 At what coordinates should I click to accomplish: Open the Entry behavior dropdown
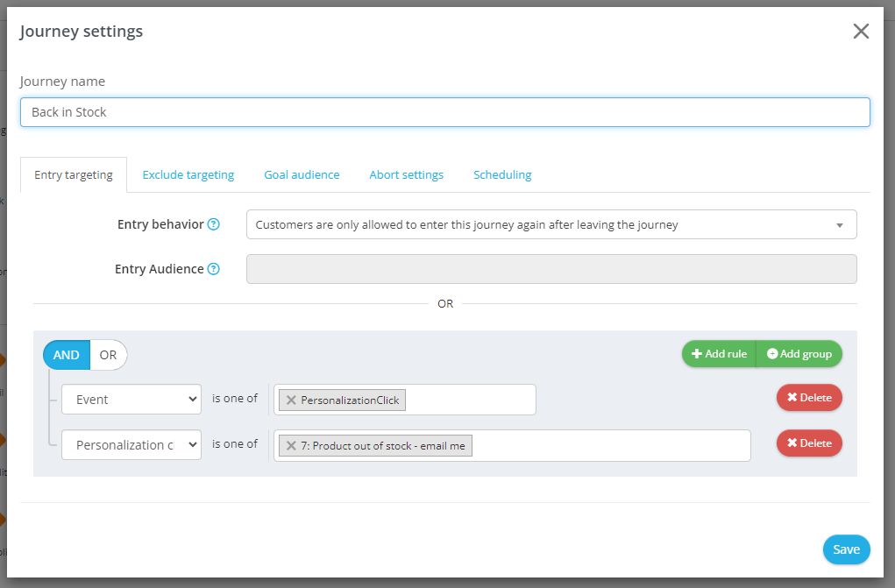point(551,224)
